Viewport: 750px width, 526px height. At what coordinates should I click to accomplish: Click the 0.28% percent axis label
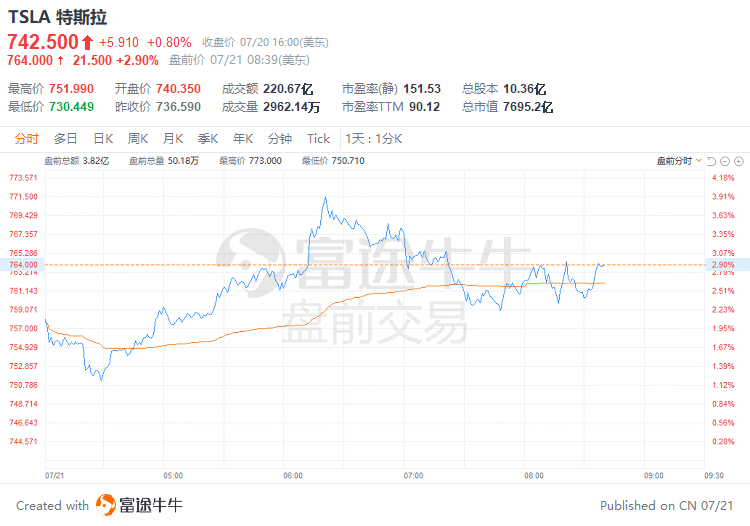tap(723, 441)
